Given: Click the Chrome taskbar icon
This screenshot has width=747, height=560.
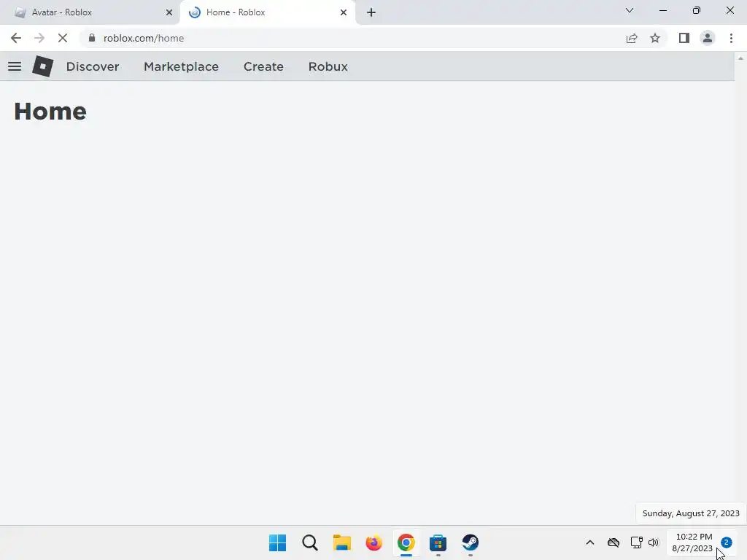Looking at the screenshot, I should point(406,542).
